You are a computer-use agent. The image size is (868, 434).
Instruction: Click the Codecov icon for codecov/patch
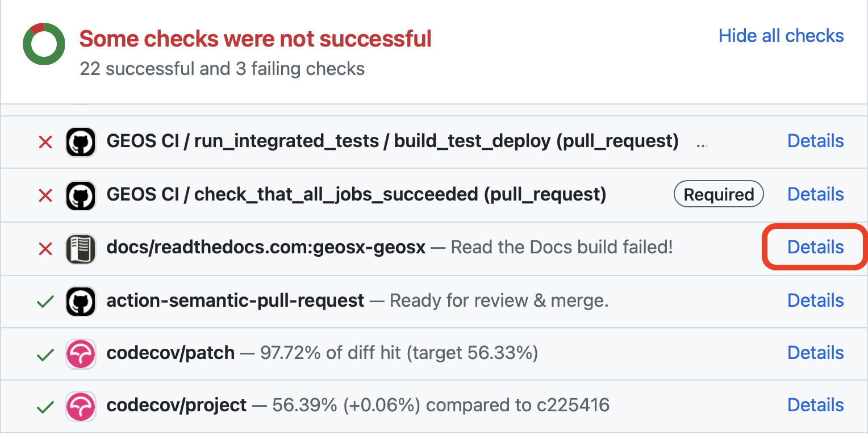tap(81, 354)
